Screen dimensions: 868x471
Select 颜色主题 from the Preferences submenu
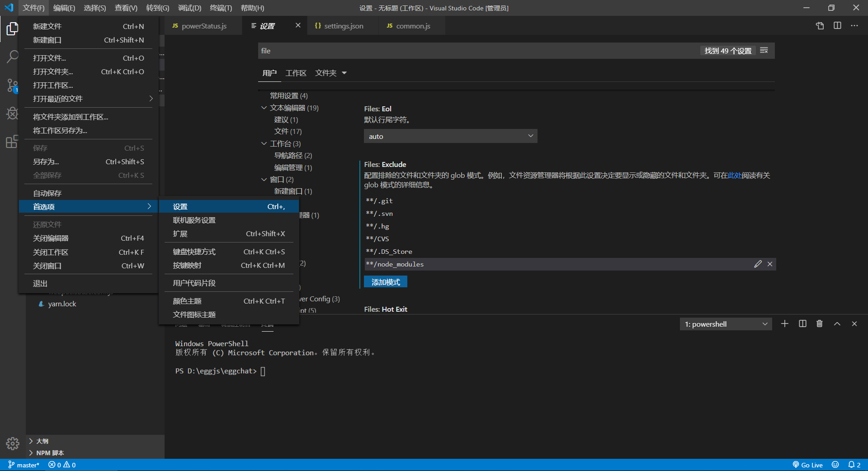(x=187, y=300)
